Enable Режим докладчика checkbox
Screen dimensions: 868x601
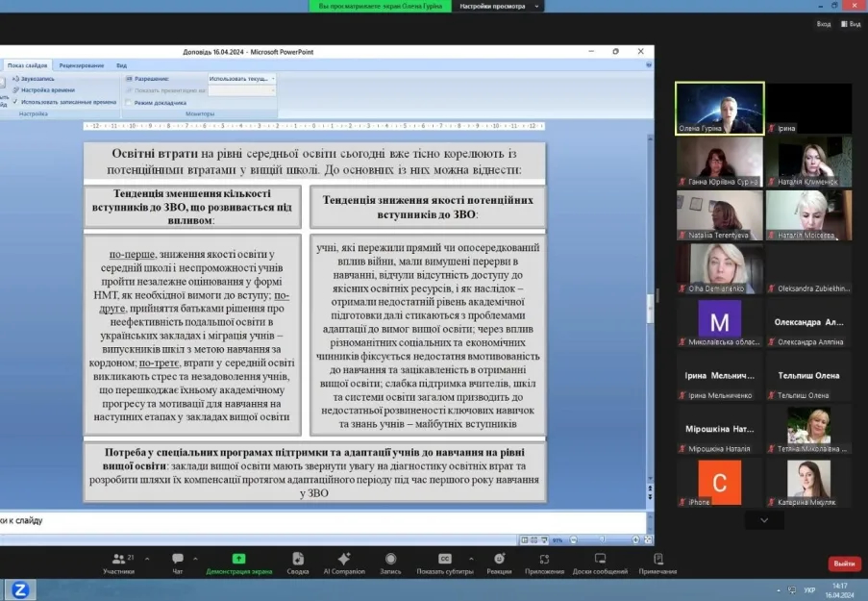pos(129,102)
